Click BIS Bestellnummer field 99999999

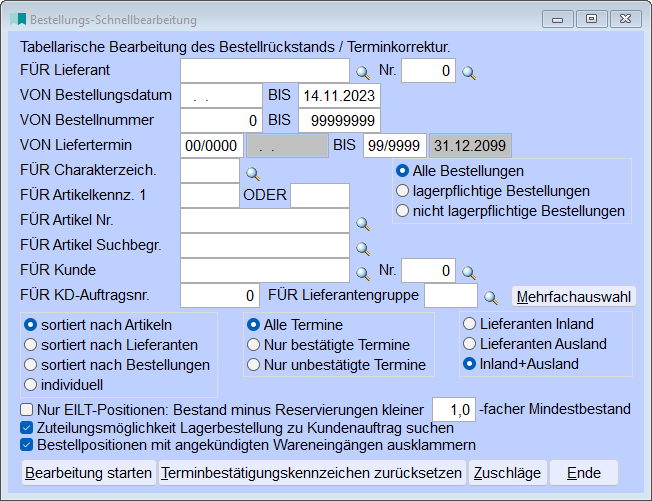tap(339, 121)
